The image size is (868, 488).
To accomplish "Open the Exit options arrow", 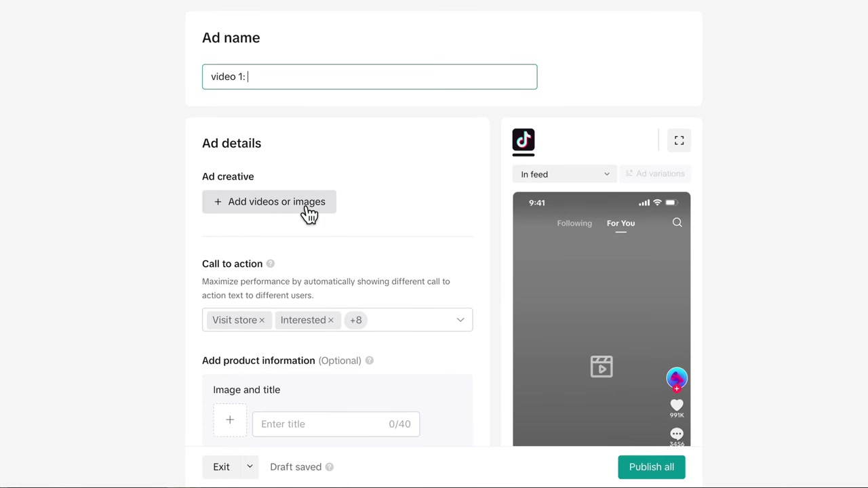I will pos(250,467).
